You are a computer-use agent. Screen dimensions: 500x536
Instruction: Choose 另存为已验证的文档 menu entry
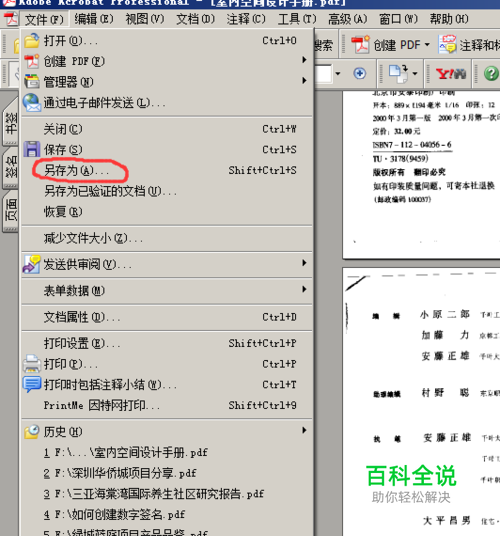167,191
